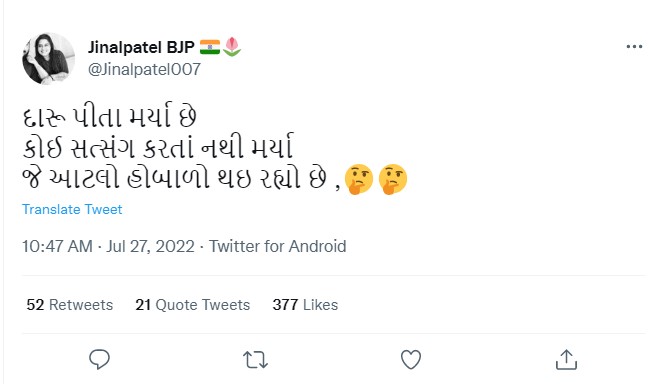Click the second thinking face emoji
Image resolution: width=649 pixels, height=384 pixels.
click(x=393, y=179)
